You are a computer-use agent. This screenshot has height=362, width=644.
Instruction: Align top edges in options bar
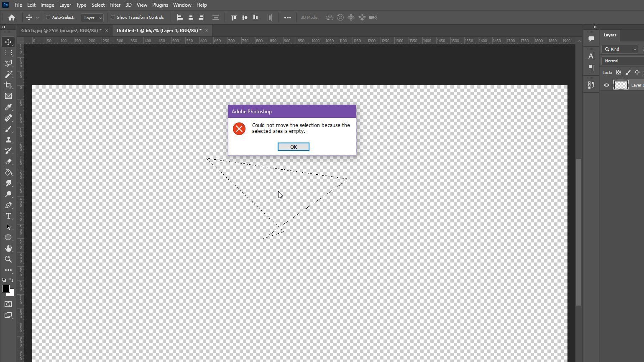click(x=234, y=18)
